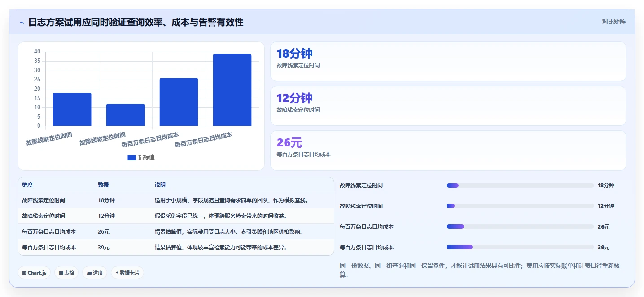Toggle the blue 指标值 legend swatch
The image size is (644, 297).
pyautogui.click(x=131, y=157)
